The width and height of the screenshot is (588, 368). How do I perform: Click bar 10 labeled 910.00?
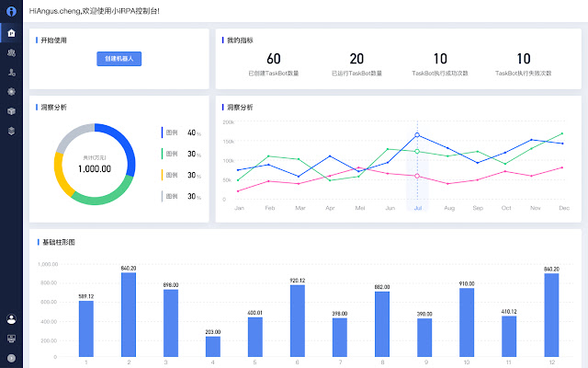[x=467, y=322]
